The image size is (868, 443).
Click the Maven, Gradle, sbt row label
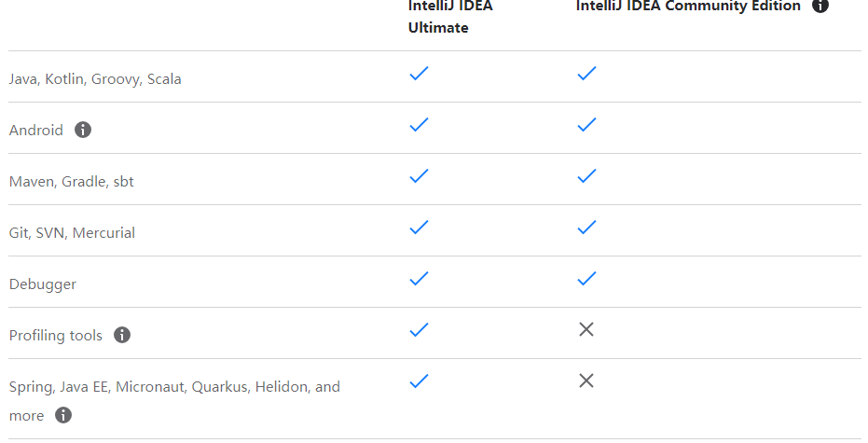tap(72, 182)
